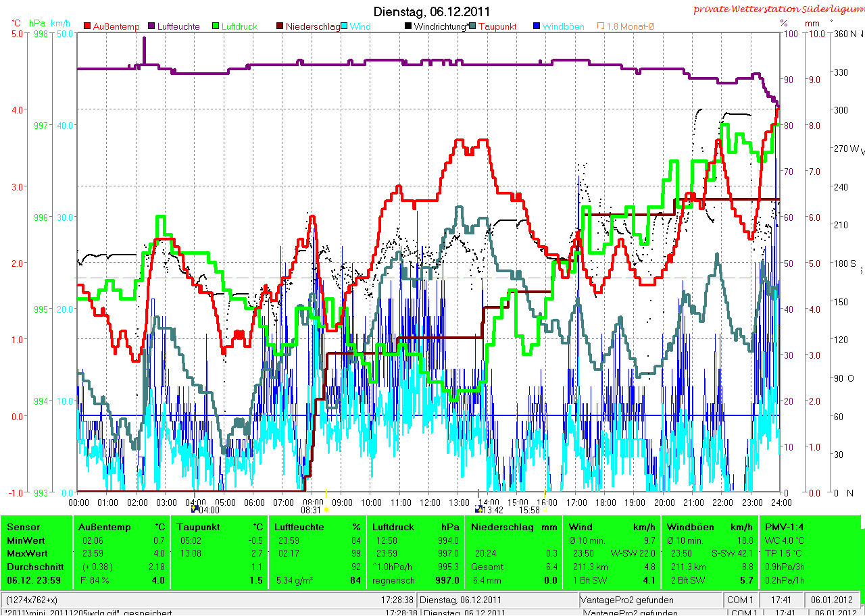Toggle the purple Luftfeuchte legend square
Image resolution: width=865 pixels, height=616 pixels.
150,26
